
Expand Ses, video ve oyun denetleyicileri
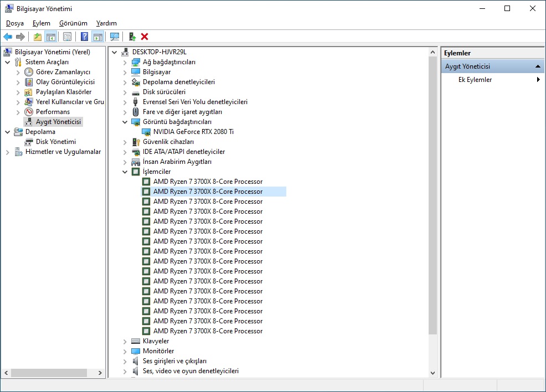(125, 372)
